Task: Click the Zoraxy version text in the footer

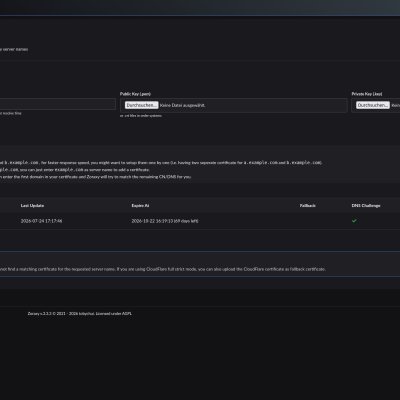Action: coord(39,314)
